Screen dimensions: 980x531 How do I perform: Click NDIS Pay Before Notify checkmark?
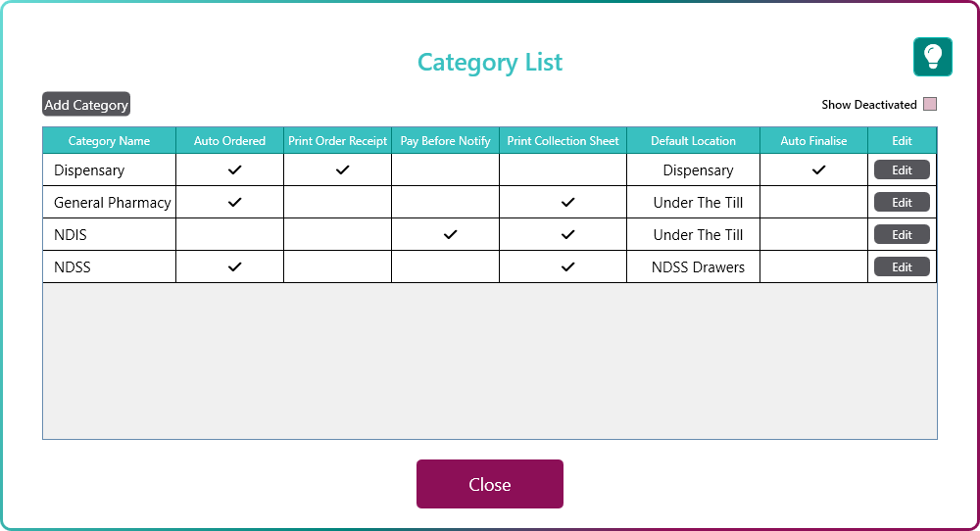click(x=450, y=235)
